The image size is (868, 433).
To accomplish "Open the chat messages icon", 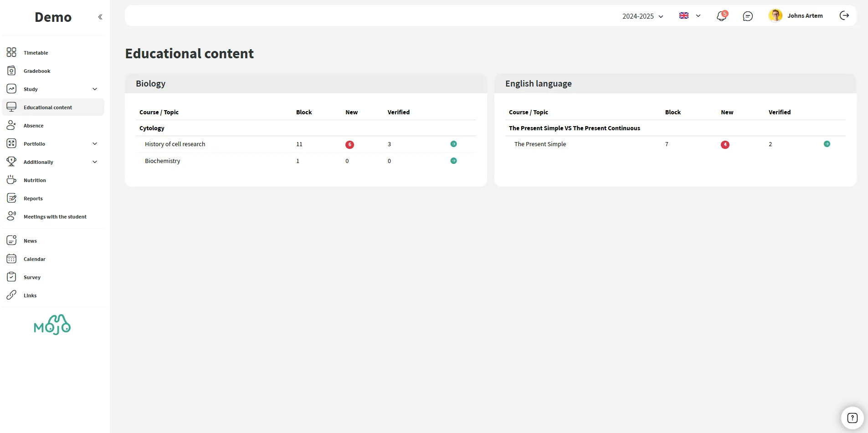I will (748, 16).
